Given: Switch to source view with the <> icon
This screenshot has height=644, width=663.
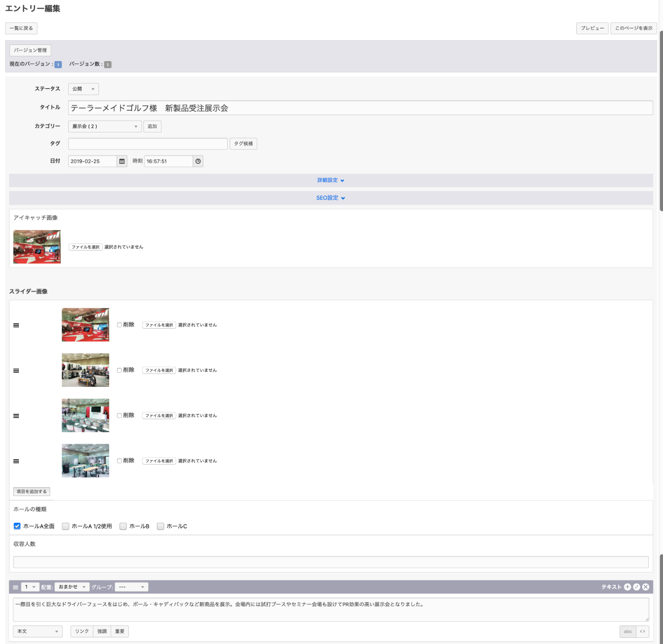Looking at the screenshot, I should [x=643, y=632].
